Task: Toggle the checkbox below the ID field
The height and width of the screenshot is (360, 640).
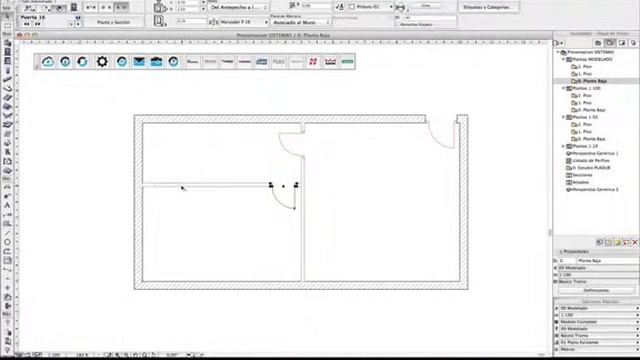Action: coord(397,24)
